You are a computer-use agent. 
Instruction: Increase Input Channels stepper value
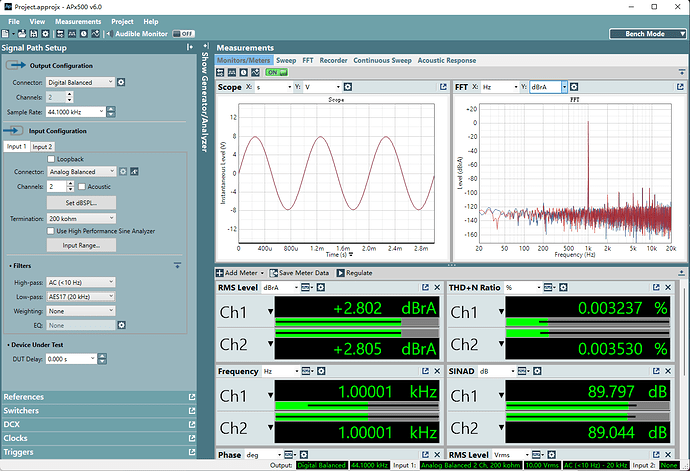pyautogui.click(x=71, y=184)
